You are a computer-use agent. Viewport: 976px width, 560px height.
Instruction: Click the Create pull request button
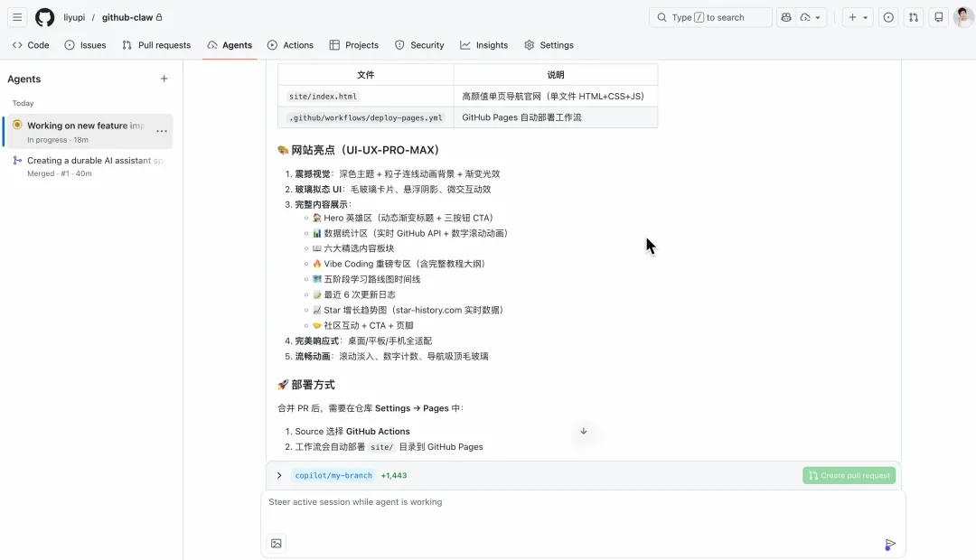(x=849, y=474)
